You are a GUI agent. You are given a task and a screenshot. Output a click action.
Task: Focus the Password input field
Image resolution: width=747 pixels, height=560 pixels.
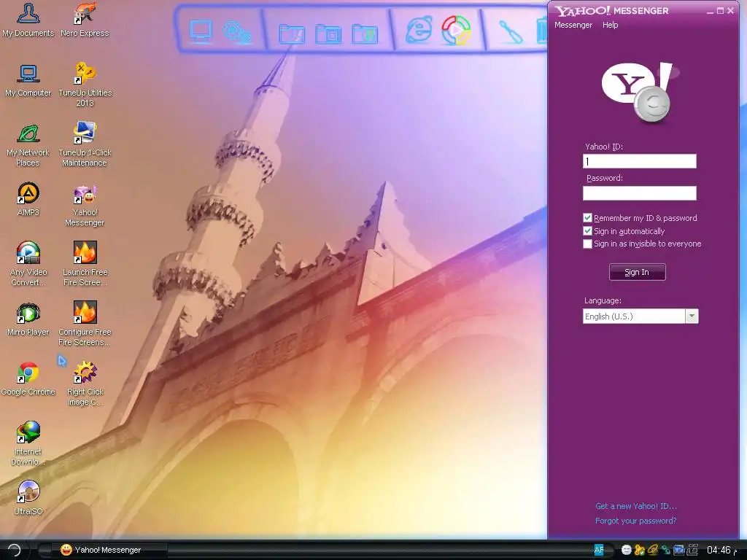639,192
